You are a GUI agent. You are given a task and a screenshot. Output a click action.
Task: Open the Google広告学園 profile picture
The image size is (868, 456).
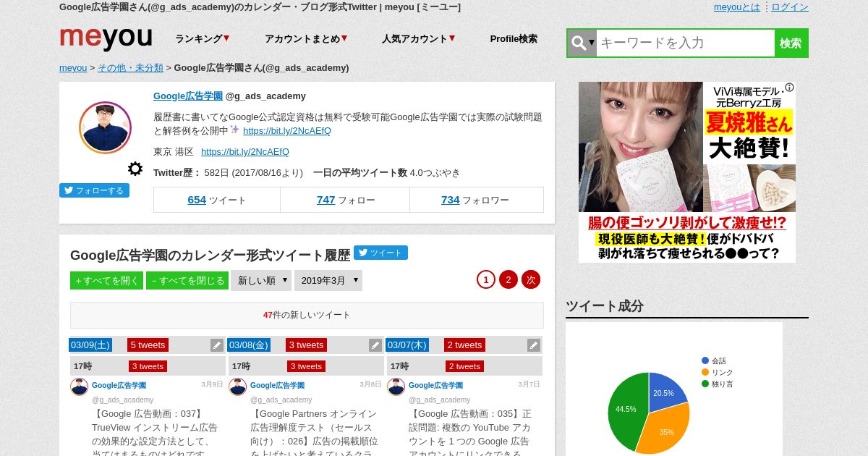click(105, 127)
